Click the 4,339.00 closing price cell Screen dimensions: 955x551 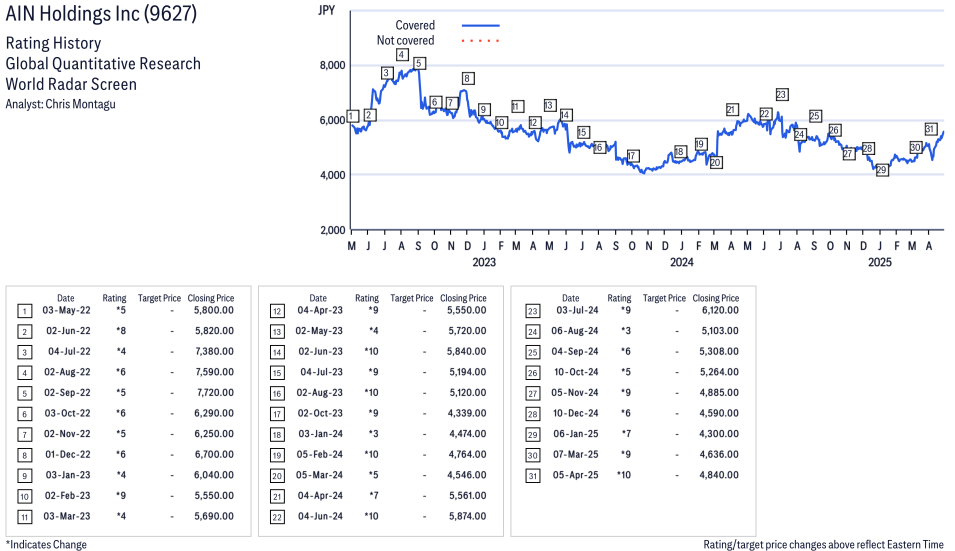pyautogui.click(x=467, y=413)
